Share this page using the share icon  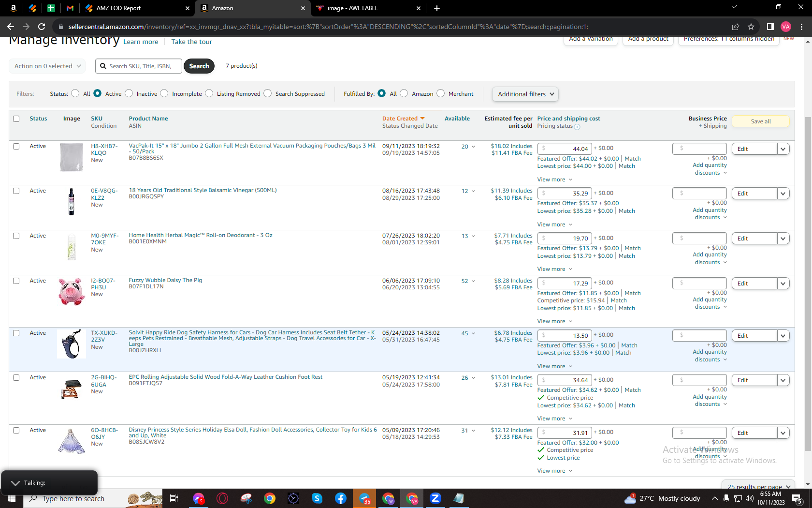point(736,27)
